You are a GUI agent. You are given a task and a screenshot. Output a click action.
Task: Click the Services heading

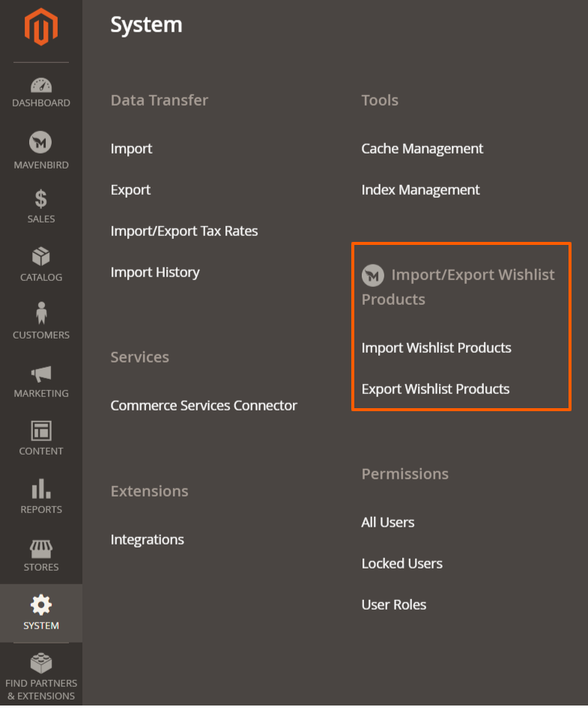139,357
